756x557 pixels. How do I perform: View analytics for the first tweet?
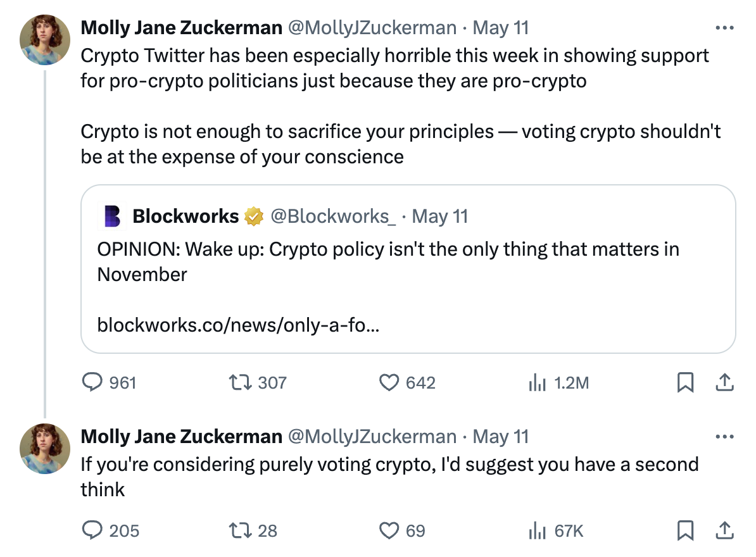539,382
